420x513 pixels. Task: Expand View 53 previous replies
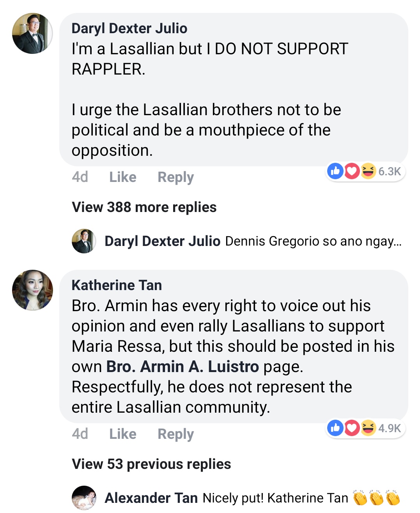click(151, 464)
